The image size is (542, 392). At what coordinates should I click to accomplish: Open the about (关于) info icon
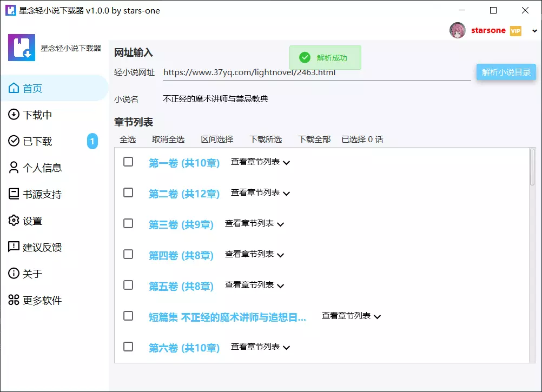(x=14, y=274)
